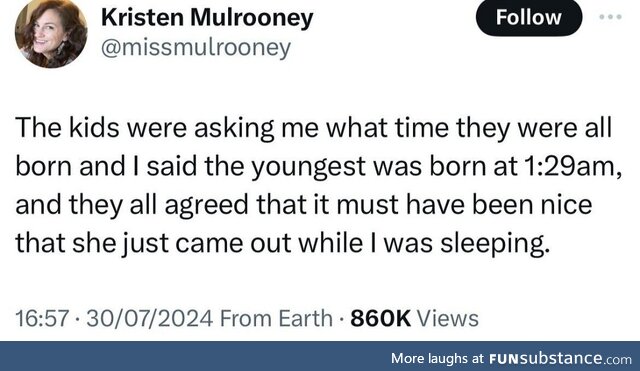This screenshot has height=371, width=640.
Task: Open Kristen Mulrooney's profile picture
Action: coord(51,33)
